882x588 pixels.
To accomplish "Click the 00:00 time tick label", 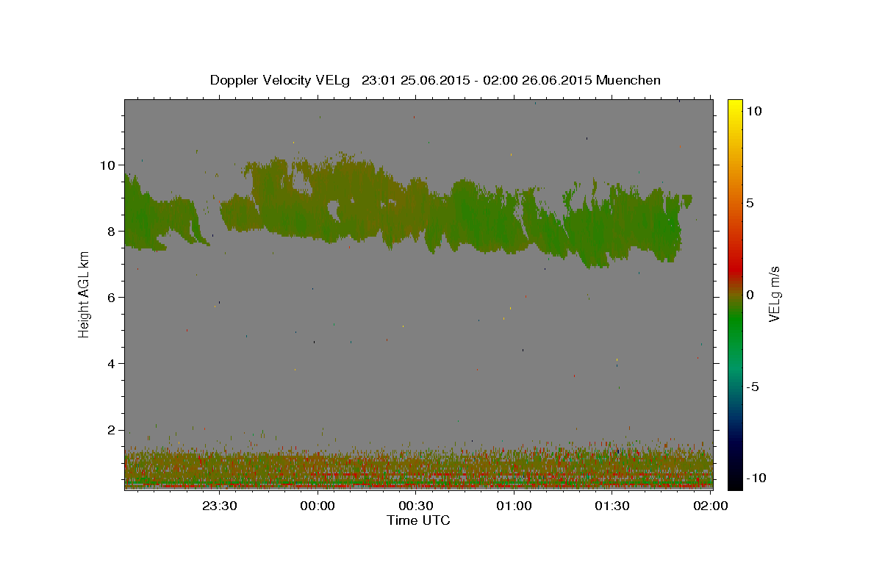I will (x=318, y=506).
